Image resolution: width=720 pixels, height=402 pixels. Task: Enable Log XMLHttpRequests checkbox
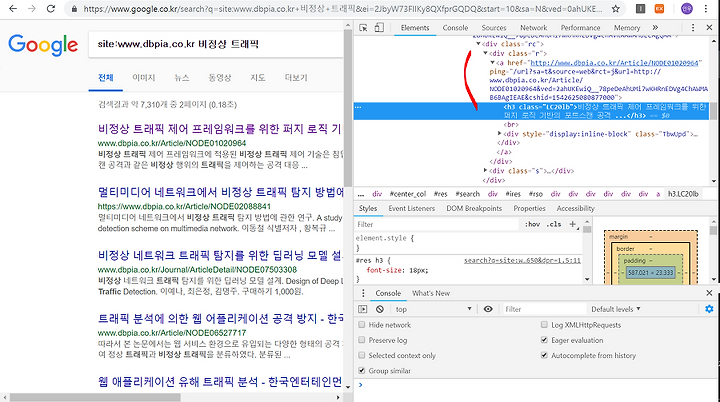pos(544,325)
